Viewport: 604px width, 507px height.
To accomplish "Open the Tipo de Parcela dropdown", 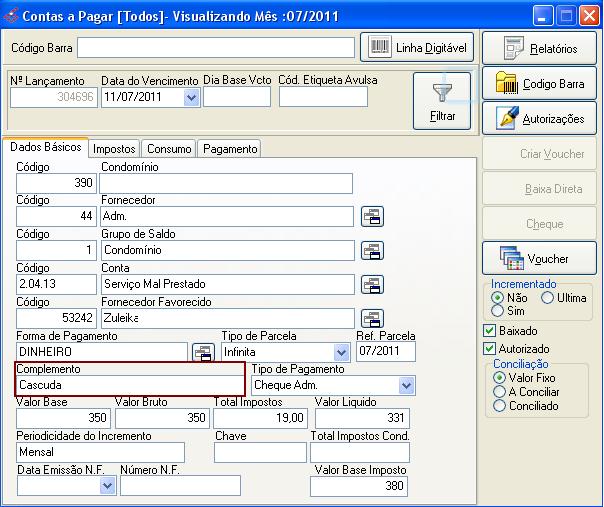I will pos(341,352).
